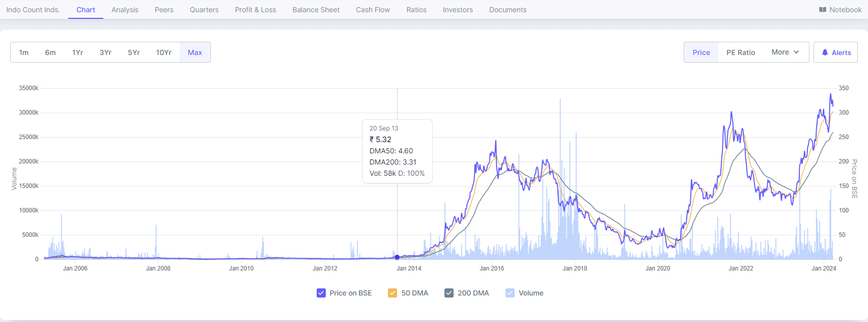The image size is (868, 322).
Task: Click the Price view button
Action: pyautogui.click(x=701, y=52)
